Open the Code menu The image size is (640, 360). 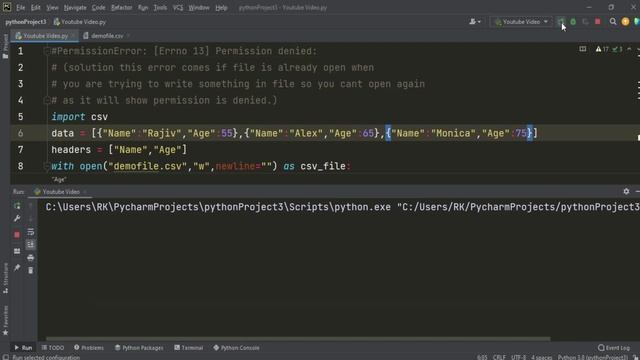click(x=98, y=7)
